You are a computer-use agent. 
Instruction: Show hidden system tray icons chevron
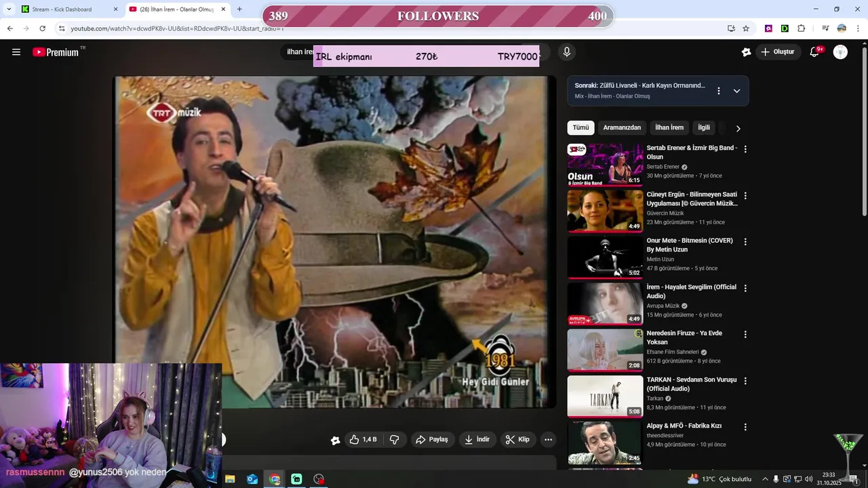[766, 479]
